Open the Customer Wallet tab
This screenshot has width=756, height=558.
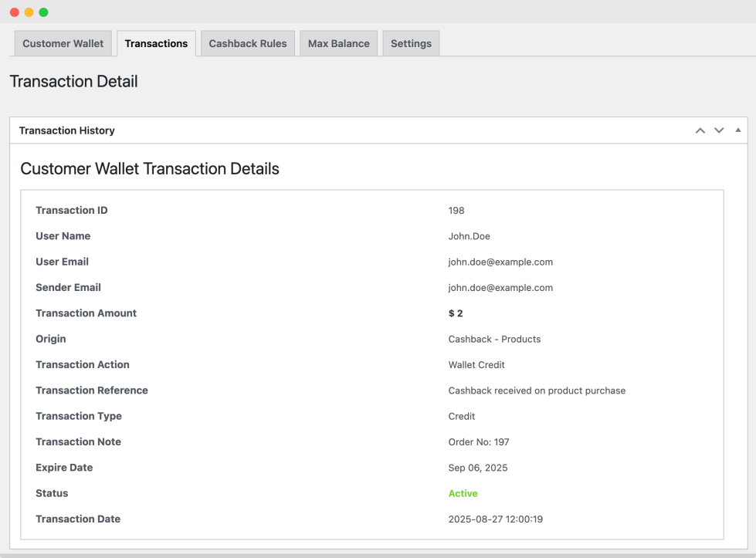click(63, 43)
